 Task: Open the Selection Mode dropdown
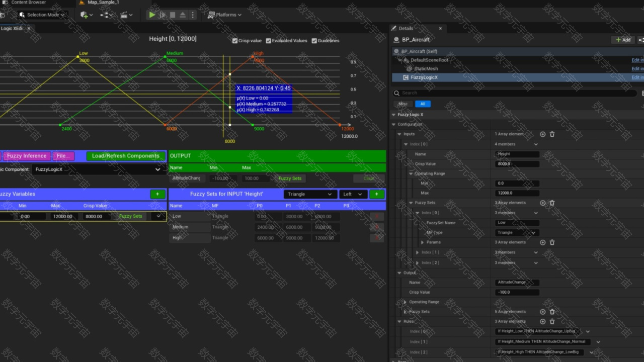click(42, 15)
